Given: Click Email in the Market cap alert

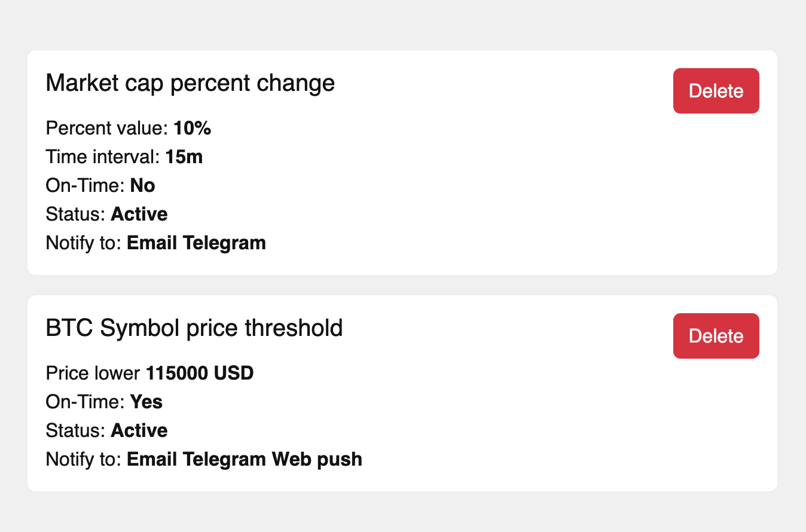Looking at the screenshot, I should pyautogui.click(x=152, y=243).
